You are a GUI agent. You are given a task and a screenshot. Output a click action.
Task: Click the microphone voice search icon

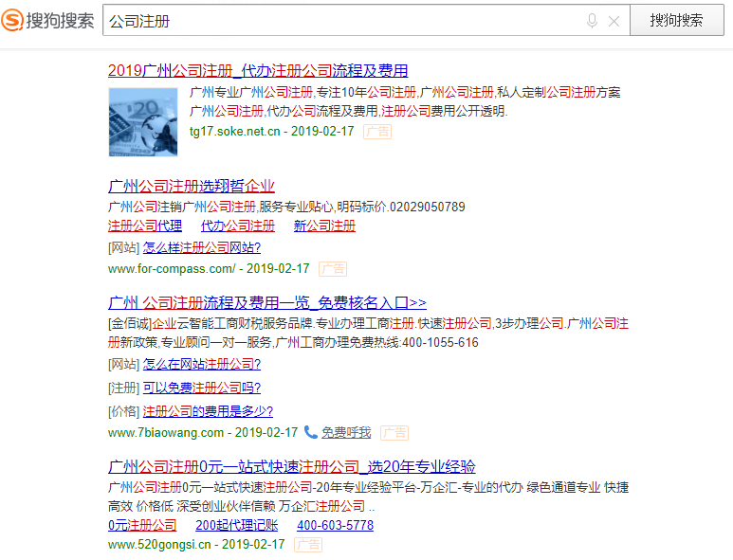pos(592,21)
